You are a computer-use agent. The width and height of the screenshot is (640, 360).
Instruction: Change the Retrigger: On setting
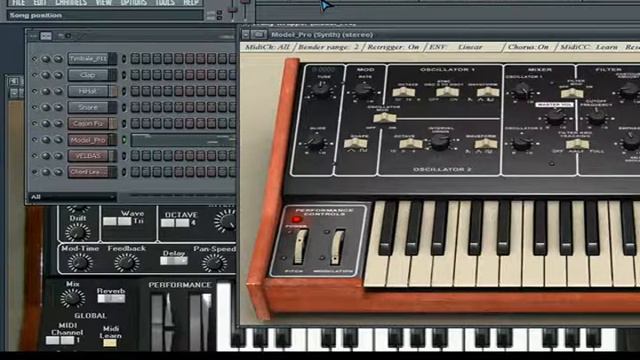pos(393,47)
